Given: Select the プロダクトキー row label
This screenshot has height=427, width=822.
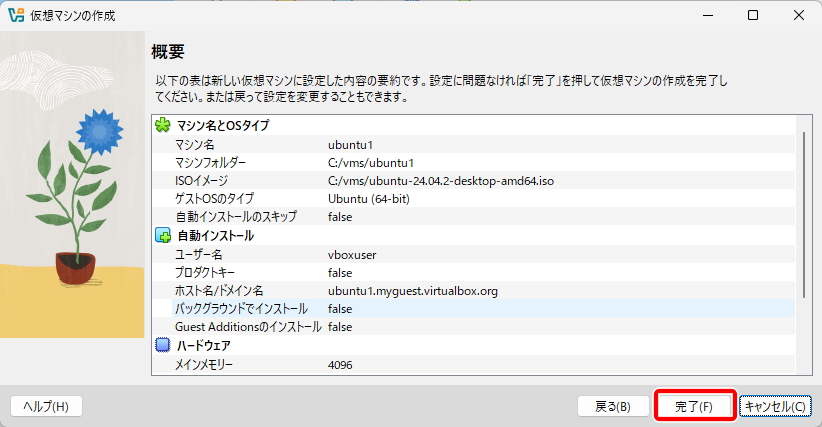Looking at the screenshot, I should click(x=204, y=272).
